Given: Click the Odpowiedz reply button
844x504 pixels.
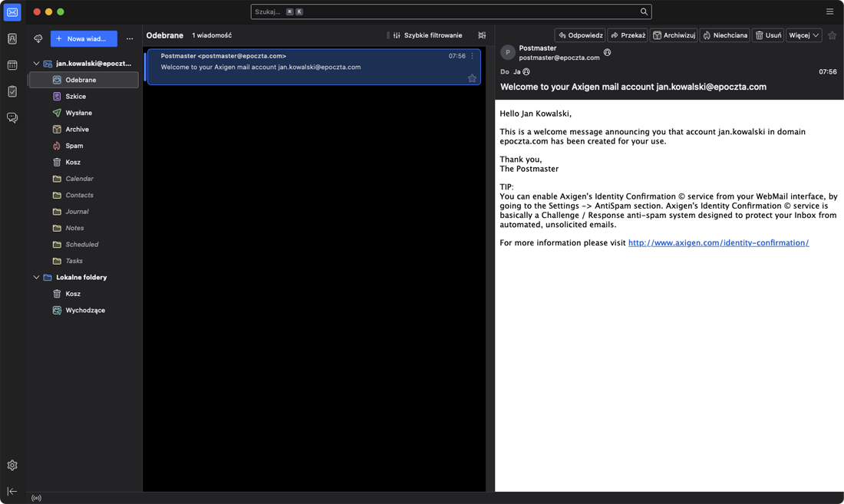Looking at the screenshot, I should point(580,35).
